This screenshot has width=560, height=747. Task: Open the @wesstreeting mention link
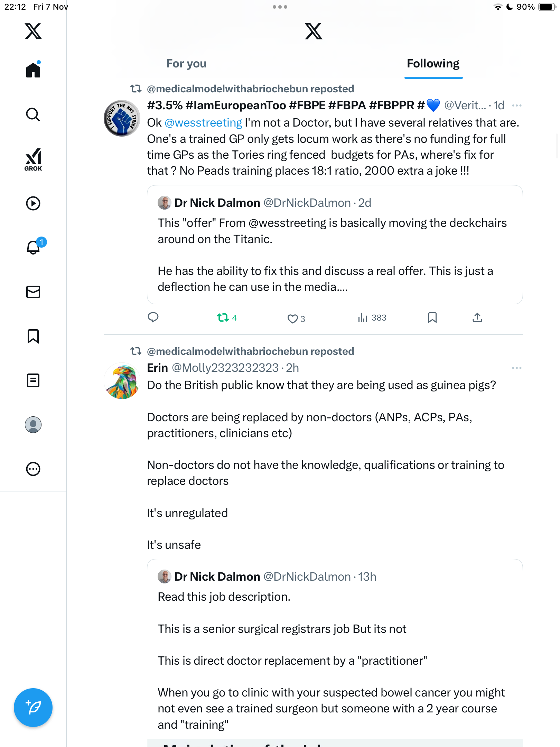click(x=203, y=123)
